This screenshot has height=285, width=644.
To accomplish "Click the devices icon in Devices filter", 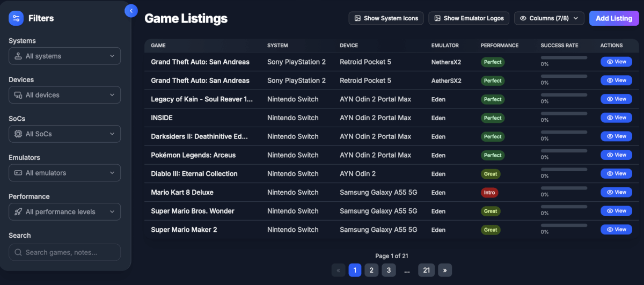I will coord(18,95).
